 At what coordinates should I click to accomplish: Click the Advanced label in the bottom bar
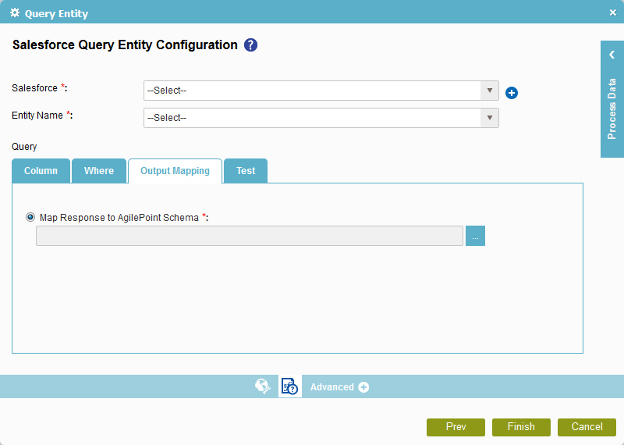(332, 387)
